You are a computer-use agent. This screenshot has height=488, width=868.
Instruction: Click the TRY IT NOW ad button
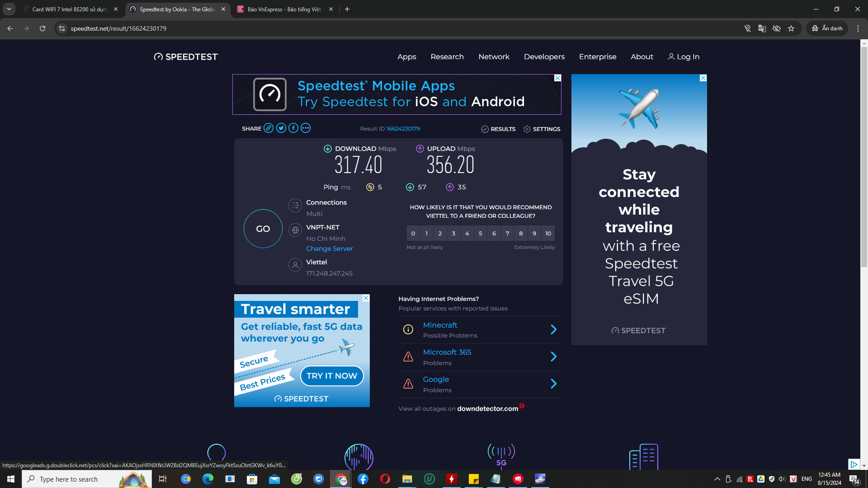(332, 376)
